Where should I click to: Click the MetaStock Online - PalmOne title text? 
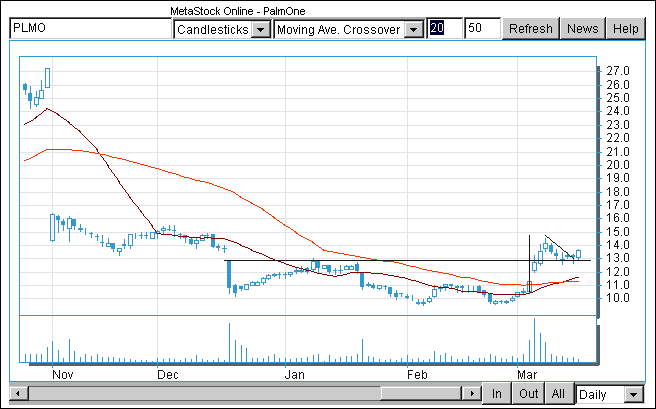coord(238,11)
